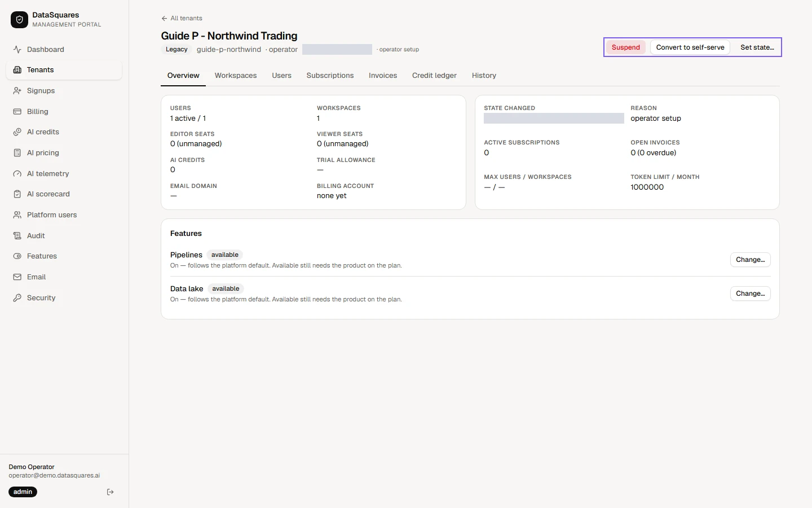The width and height of the screenshot is (812, 508).
Task: Click the Email envelope icon
Action: 17,277
